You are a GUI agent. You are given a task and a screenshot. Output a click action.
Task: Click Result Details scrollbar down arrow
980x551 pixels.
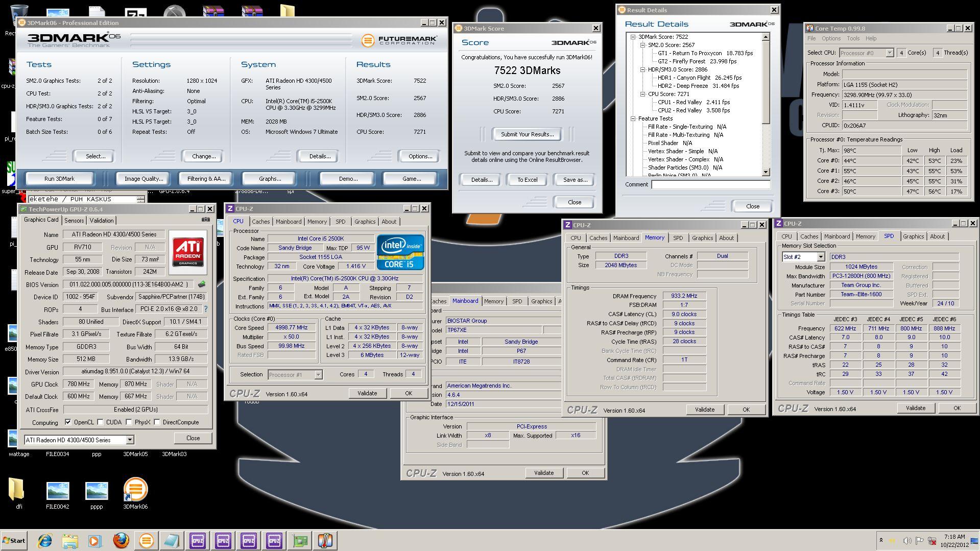tap(766, 172)
